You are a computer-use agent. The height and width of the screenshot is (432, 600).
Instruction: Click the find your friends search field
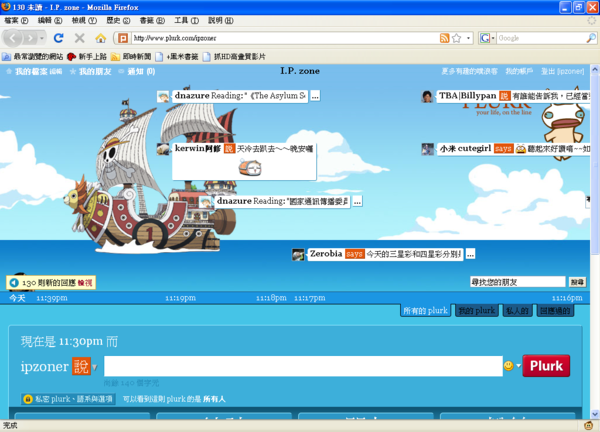click(517, 282)
